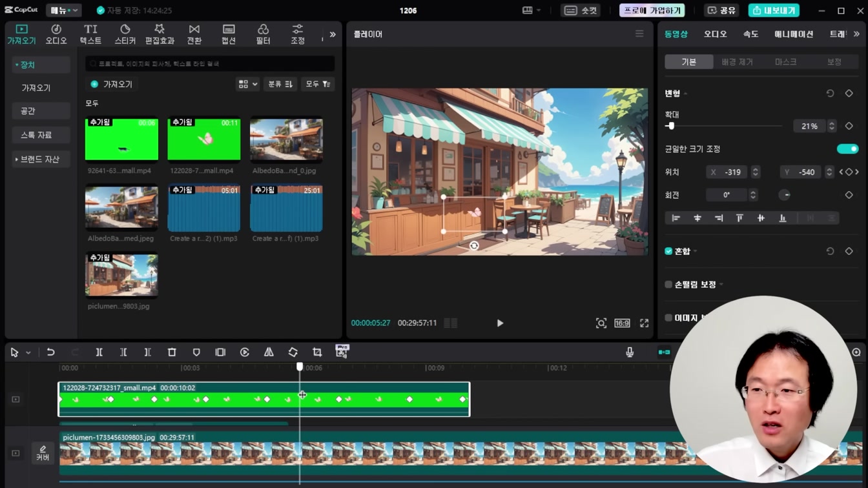Click the undo icon in timeline toolbar
The image size is (868, 488).
[50, 352]
